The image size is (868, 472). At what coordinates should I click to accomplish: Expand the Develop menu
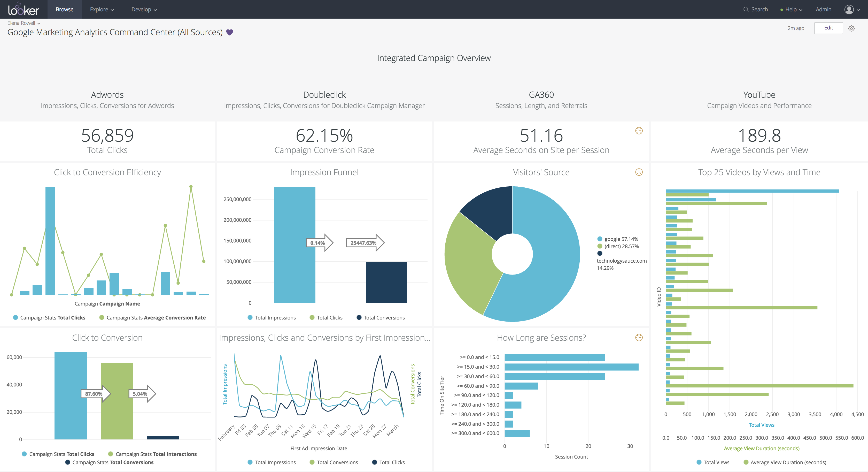point(144,10)
